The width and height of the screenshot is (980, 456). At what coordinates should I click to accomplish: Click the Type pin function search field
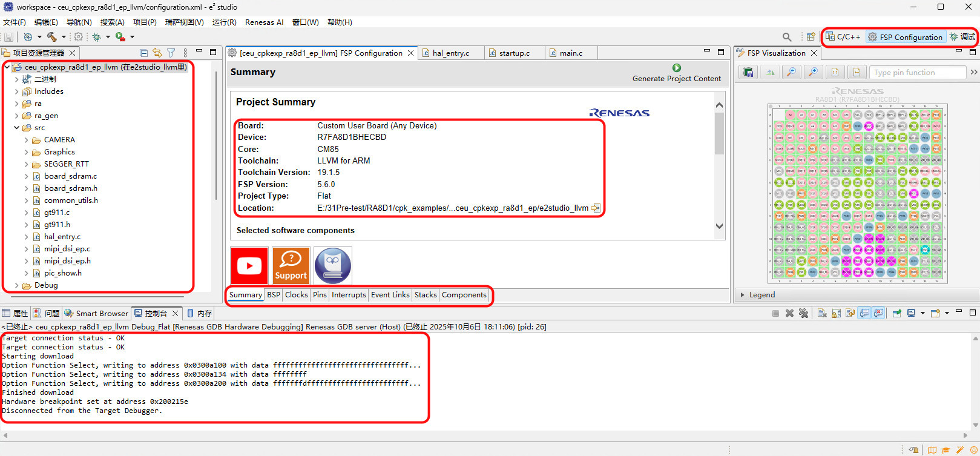(x=918, y=73)
